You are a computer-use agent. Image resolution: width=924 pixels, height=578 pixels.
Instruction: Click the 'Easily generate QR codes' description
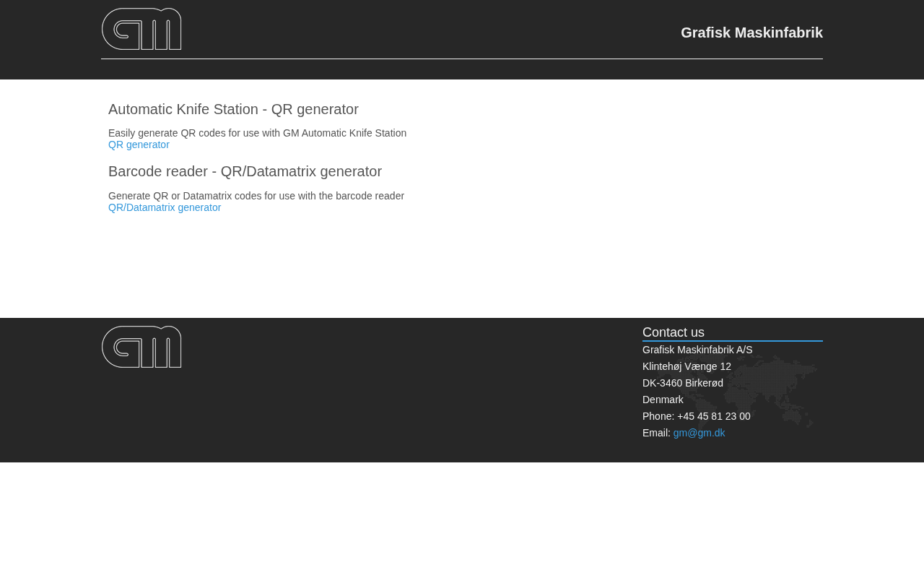(x=257, y=133)
